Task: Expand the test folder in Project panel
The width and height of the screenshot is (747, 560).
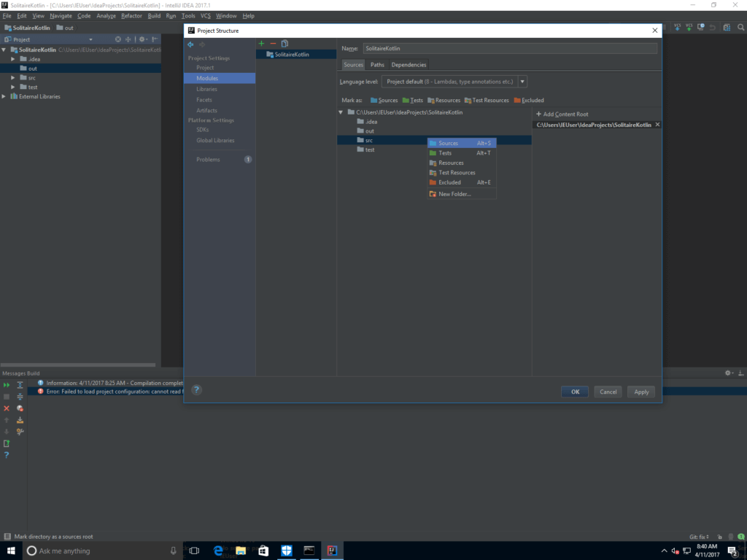Action: click(x=13, y=87)
